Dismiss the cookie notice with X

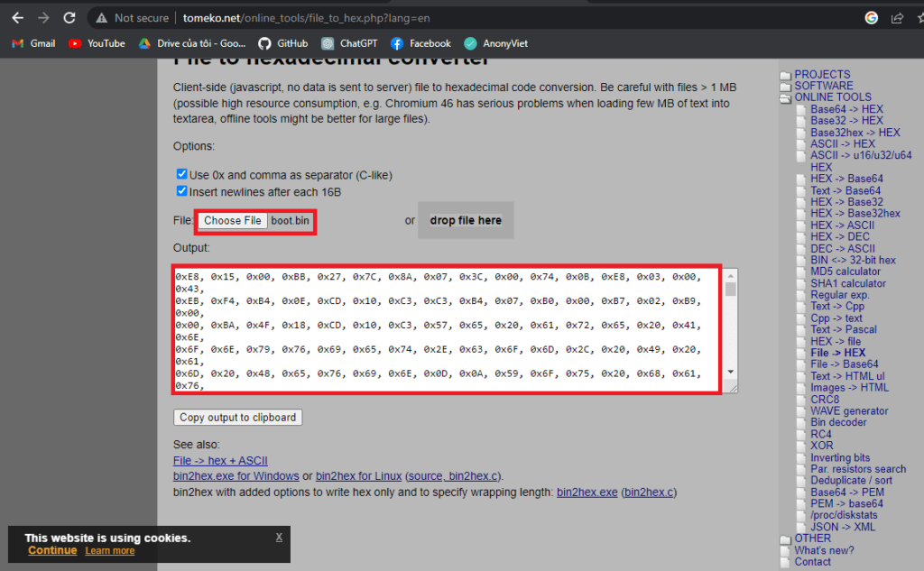tap(279, 537)
